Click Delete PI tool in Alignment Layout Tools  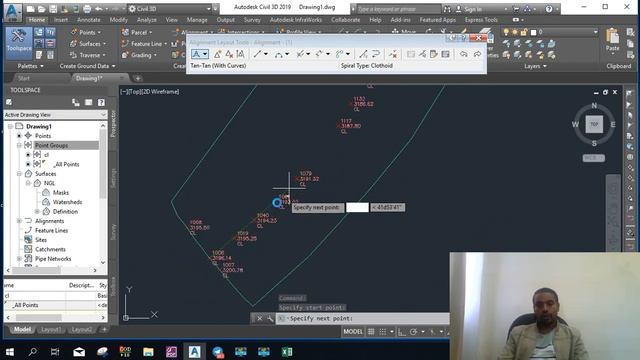pyautogui.click(x=229, y=54)
